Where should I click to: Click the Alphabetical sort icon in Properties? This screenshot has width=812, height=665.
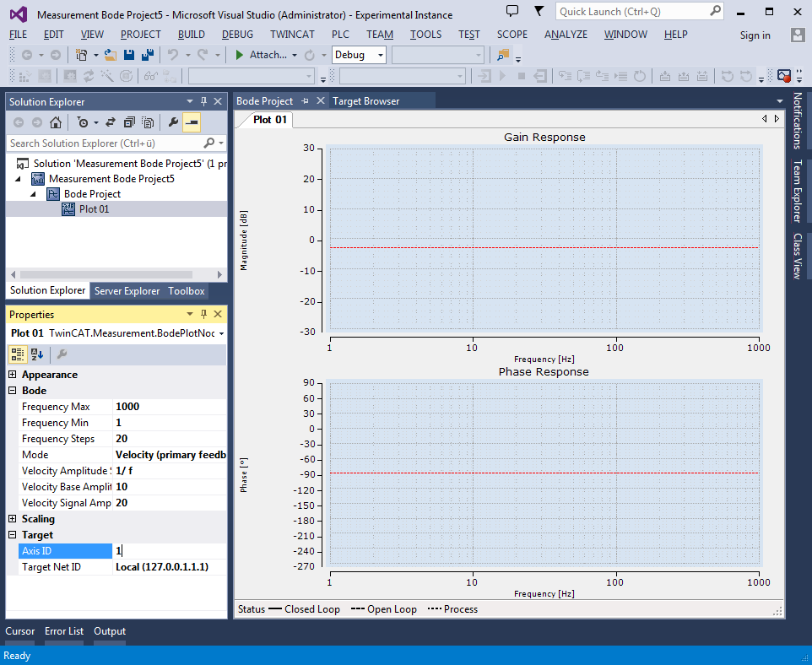(x=37, y=354)
